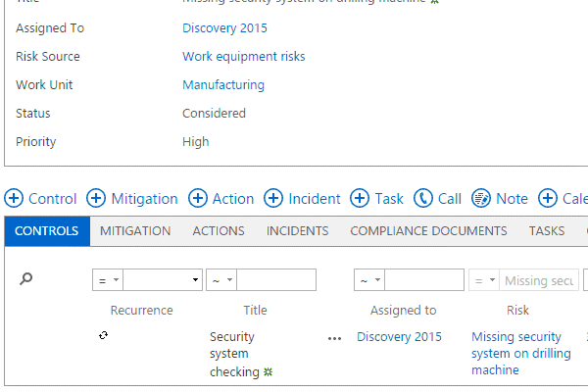Sort by the Assigned to column header

(x=404, y=311)
